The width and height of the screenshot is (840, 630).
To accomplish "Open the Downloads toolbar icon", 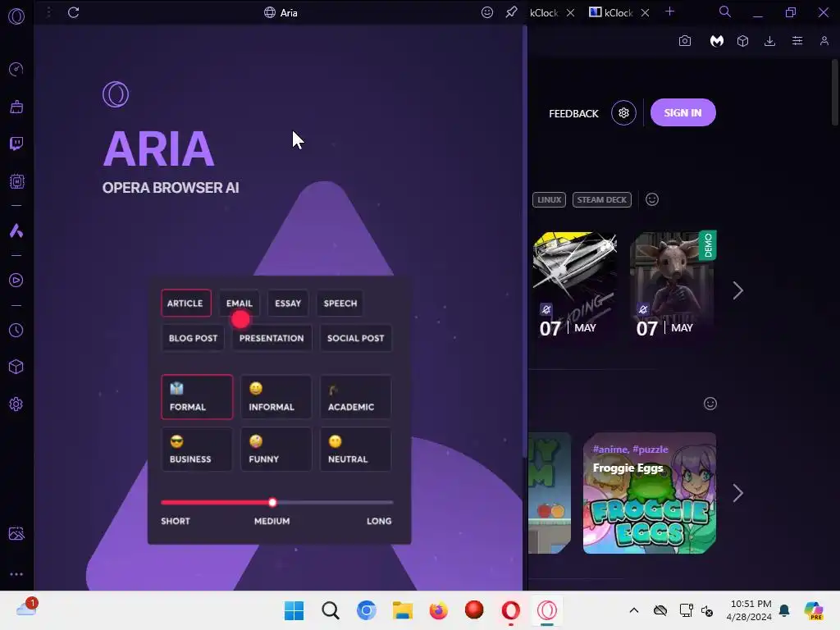I will point(769,41).
